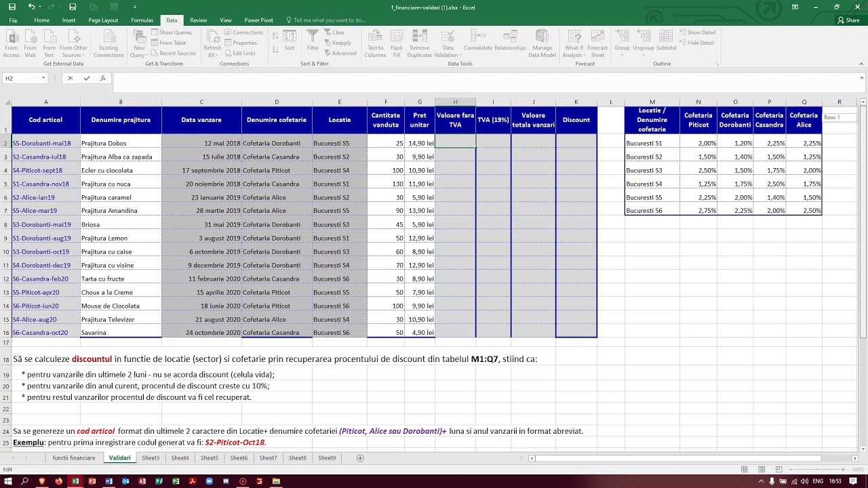Open the Consolidate tool
Screen dimensions: 868x488
[x=478, y=41]
